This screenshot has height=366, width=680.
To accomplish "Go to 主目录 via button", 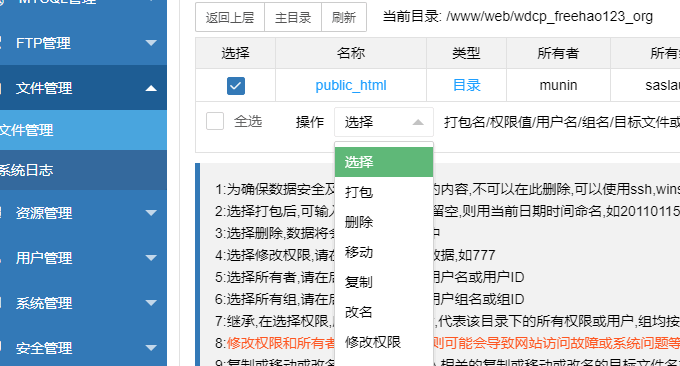I will tap(293, 17).
